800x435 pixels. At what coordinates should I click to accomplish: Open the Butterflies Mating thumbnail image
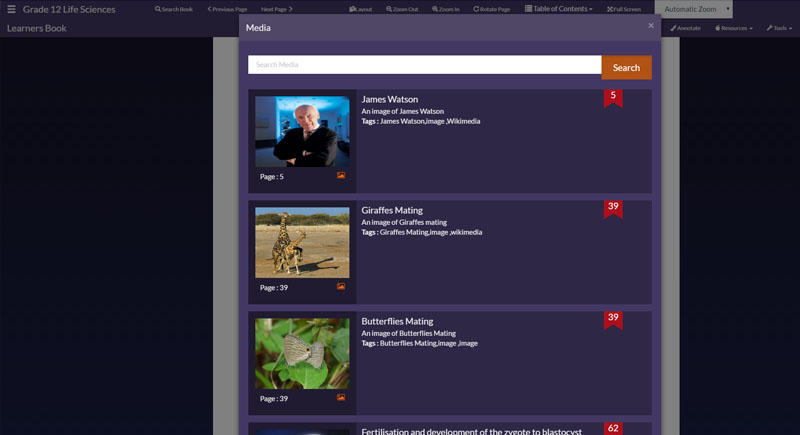pyautogui.click(x=302, y=353)
